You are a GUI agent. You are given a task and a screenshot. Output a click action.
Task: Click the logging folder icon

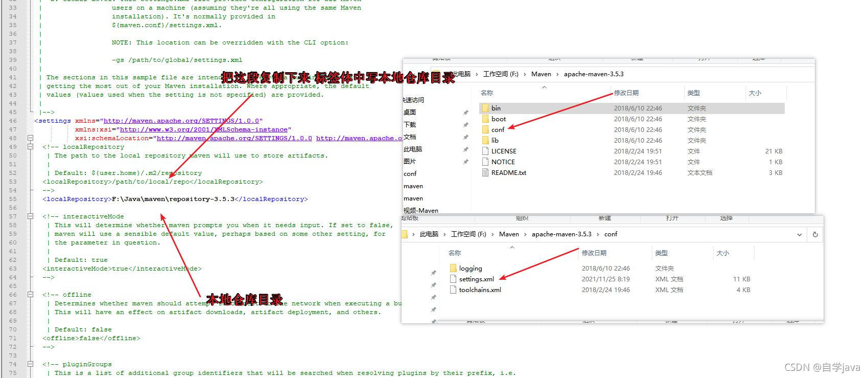point(453,268)
